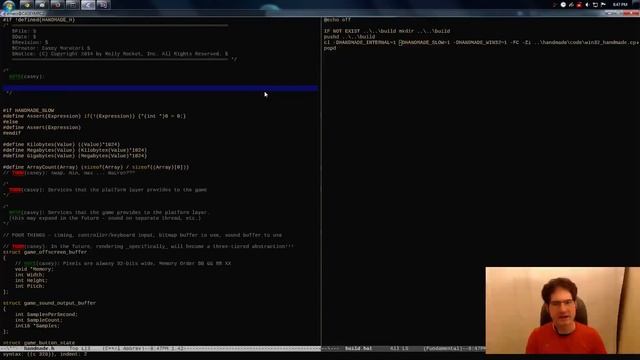Click the webcam video overlay
This screenshot has height=360, width=640.
[563, 310]
